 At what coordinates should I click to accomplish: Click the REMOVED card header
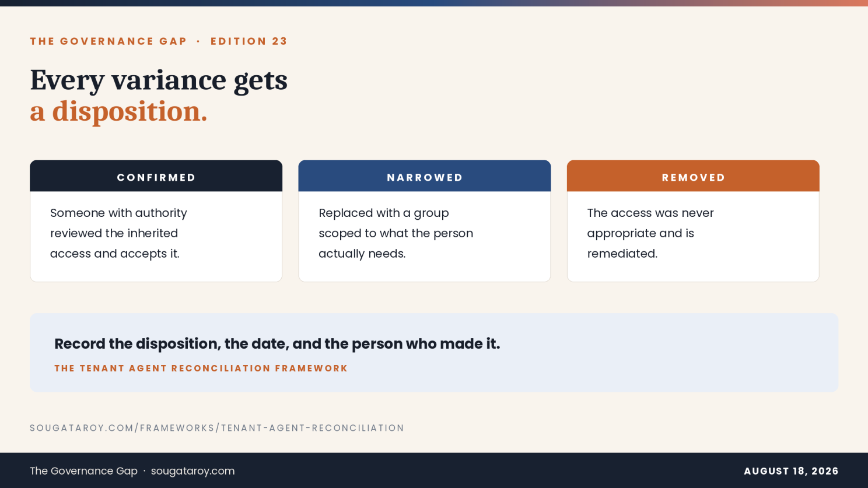693,176
